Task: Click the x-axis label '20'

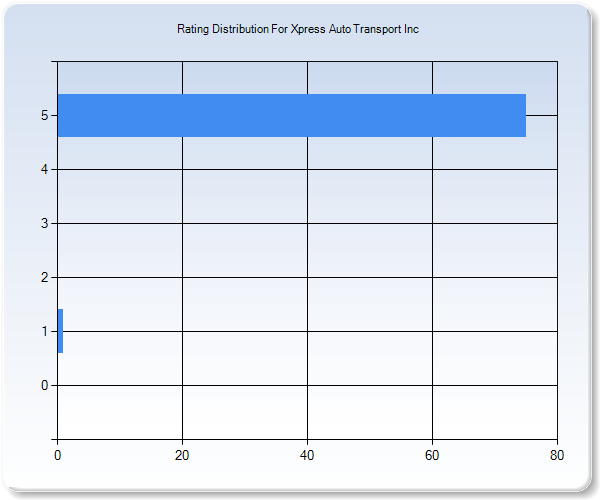Action: [182, 455]
